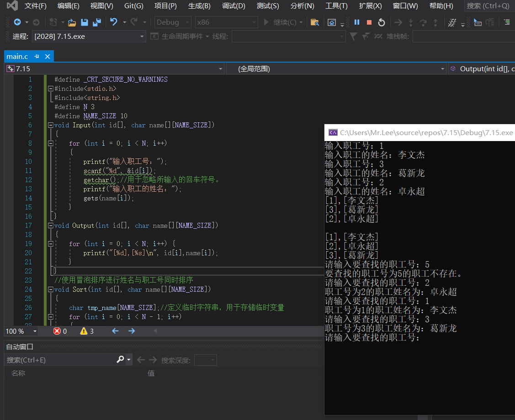Open the 工具(T) menu
The height and width of the screenshot is (420, 515).
tap(336, 6)
